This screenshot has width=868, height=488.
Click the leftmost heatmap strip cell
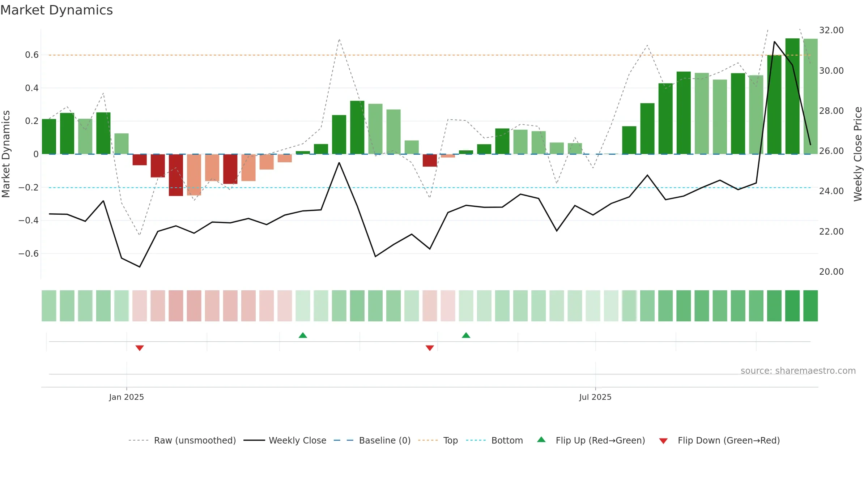[49, 306]
